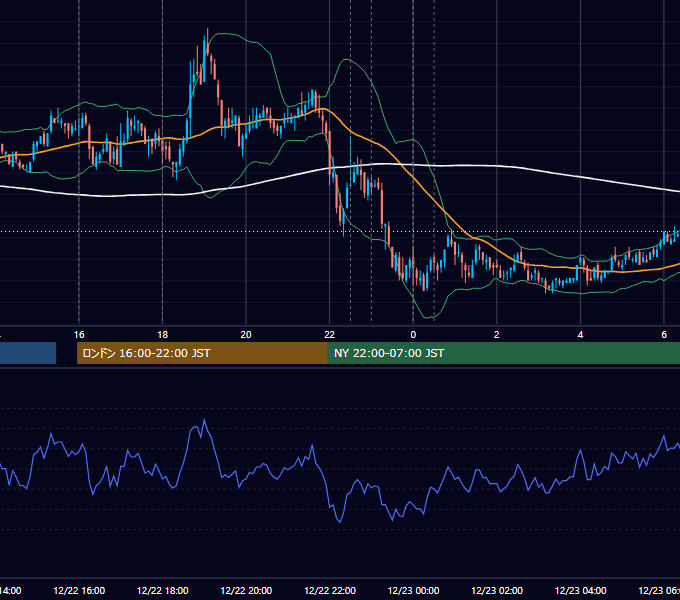Click the 16 hour label on the chart axis
The width and height of the screenshot is (680, 600).
pos(79,335)
